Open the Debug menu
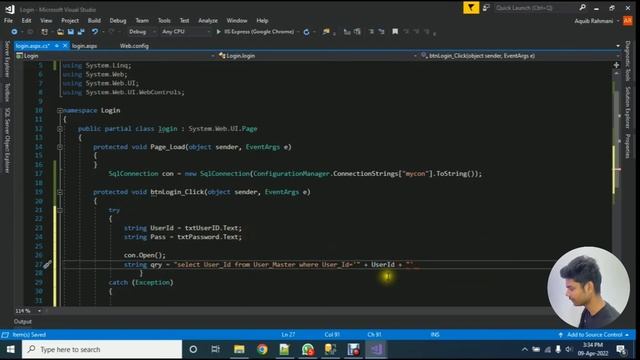Image resolution: width=640 pixels, height=360 pixels. point(118,20)
